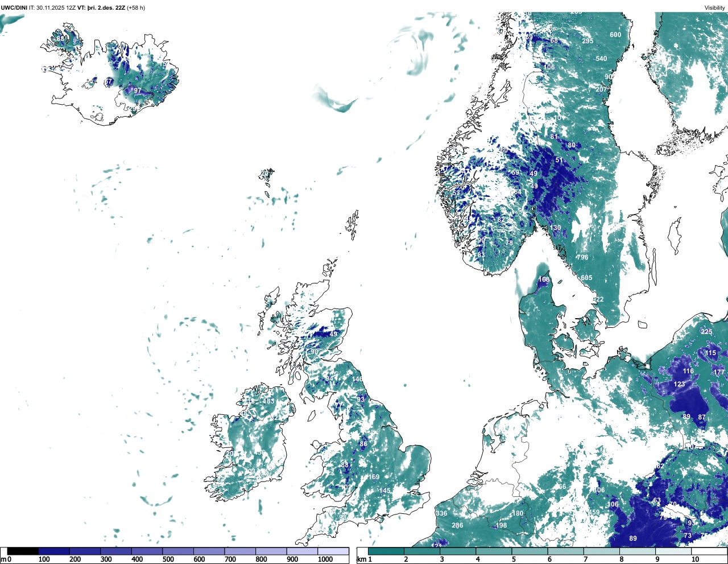Choose the 700–800 m legend swatch

(240, 551)
